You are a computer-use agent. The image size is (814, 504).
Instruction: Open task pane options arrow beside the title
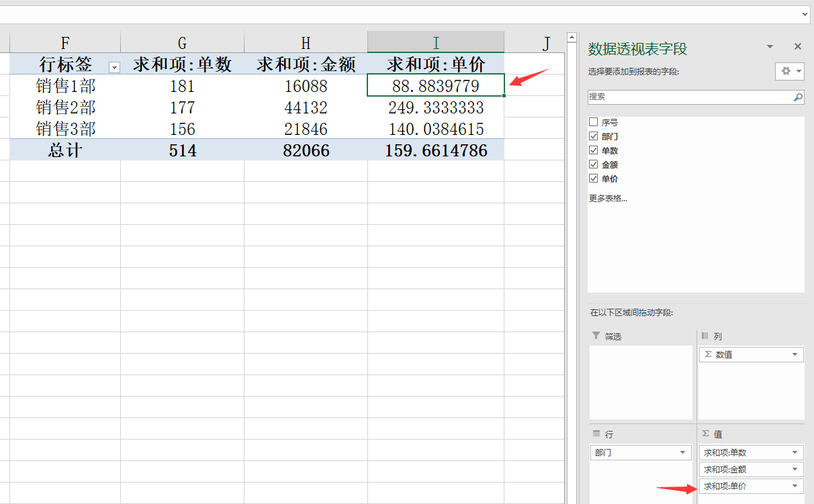pos(770,46)
